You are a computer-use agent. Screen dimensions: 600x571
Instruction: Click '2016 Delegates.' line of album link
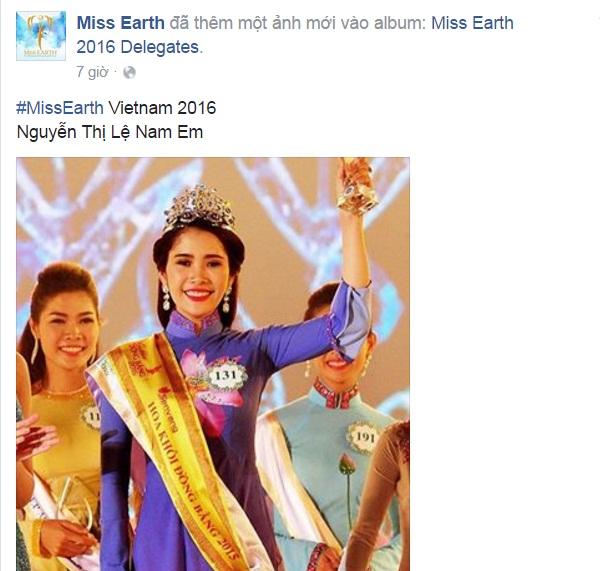click(140, 47)
